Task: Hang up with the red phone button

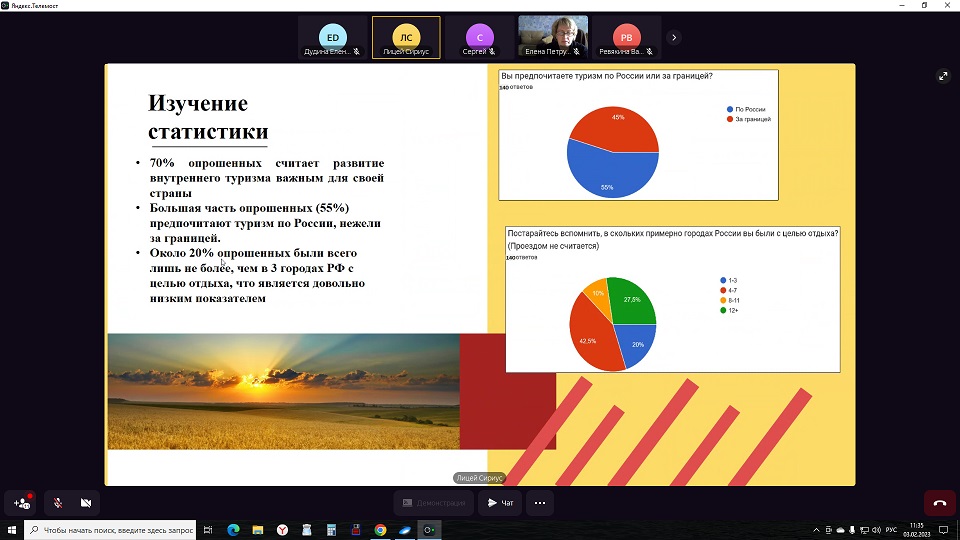Action: [x=939, y=503]
